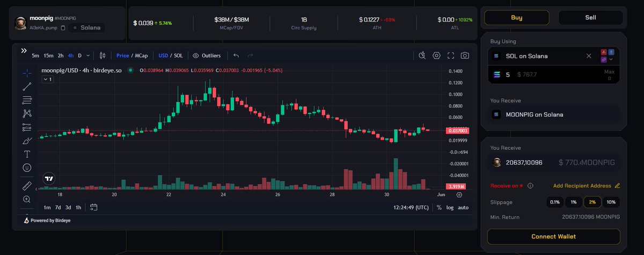644x255 pixels.
Task: Toggle auto scale on chart
Action: [x=463, y=207]
